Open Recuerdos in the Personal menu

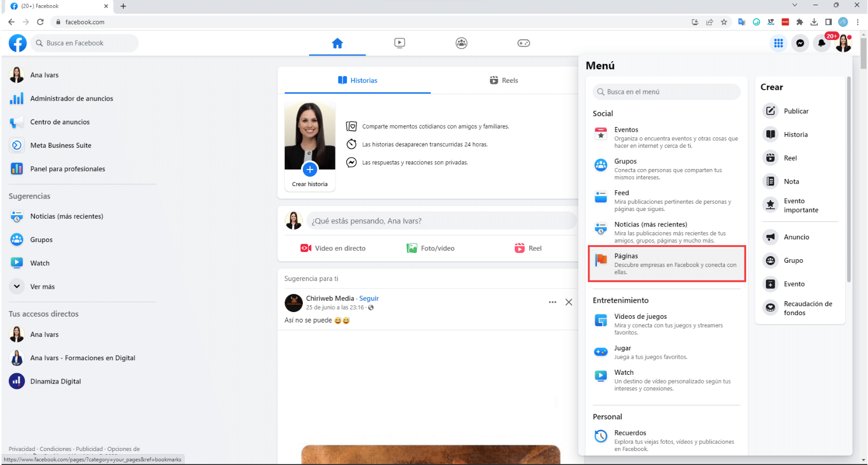point(667,441)
